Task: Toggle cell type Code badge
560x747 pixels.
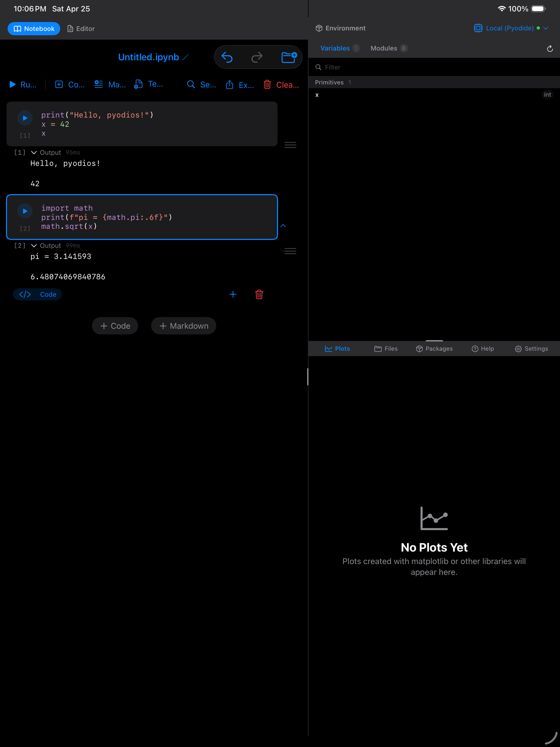Action: coord(37,295)
